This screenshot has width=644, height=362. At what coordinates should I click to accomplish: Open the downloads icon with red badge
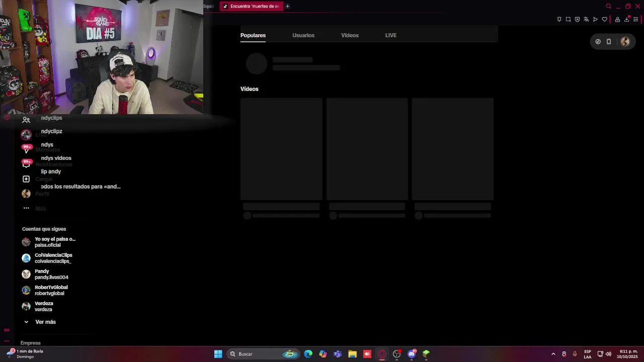click(x=626, y=19)
